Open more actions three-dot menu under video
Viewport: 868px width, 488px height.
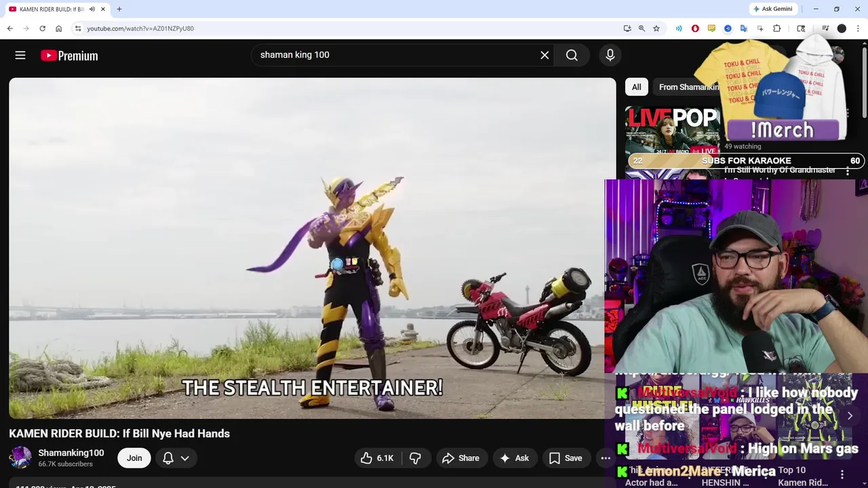point(606,458)
